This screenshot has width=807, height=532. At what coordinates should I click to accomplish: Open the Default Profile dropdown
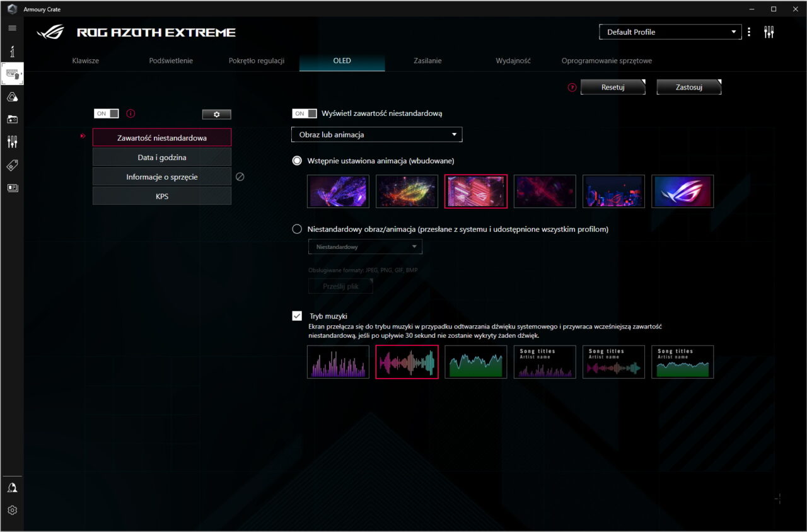point(670,32)
